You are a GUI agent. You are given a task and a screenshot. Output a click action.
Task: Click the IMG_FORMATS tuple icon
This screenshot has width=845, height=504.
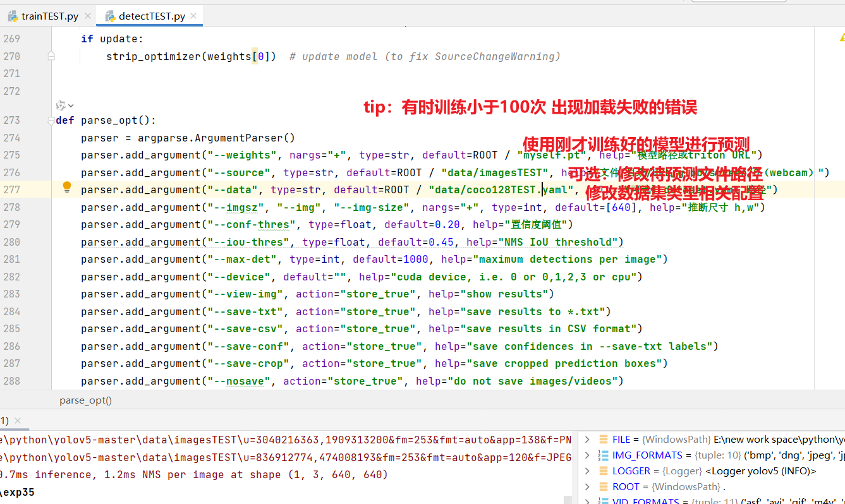(x=604, y=455)
